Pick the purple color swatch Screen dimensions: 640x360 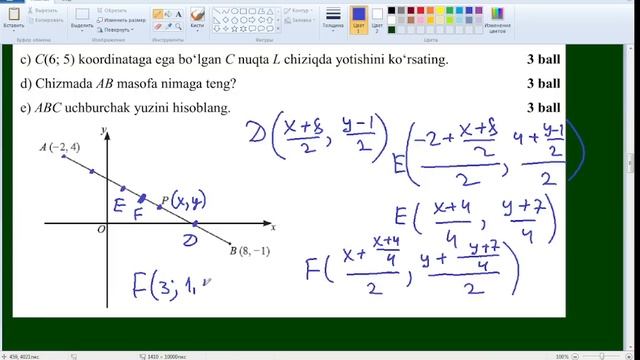(479, 11)
